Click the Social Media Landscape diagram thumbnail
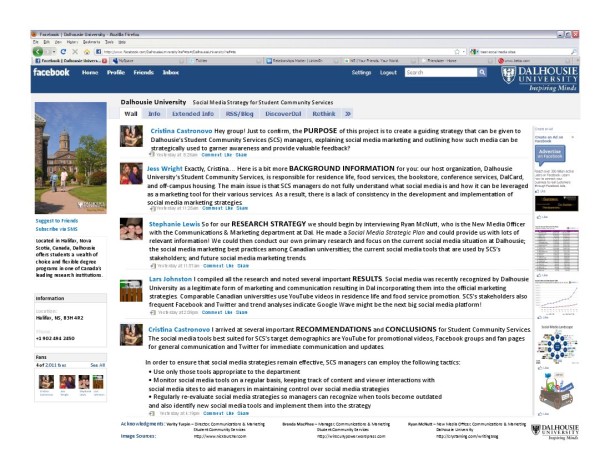This screenshot has height=471, width=610. 557,345
